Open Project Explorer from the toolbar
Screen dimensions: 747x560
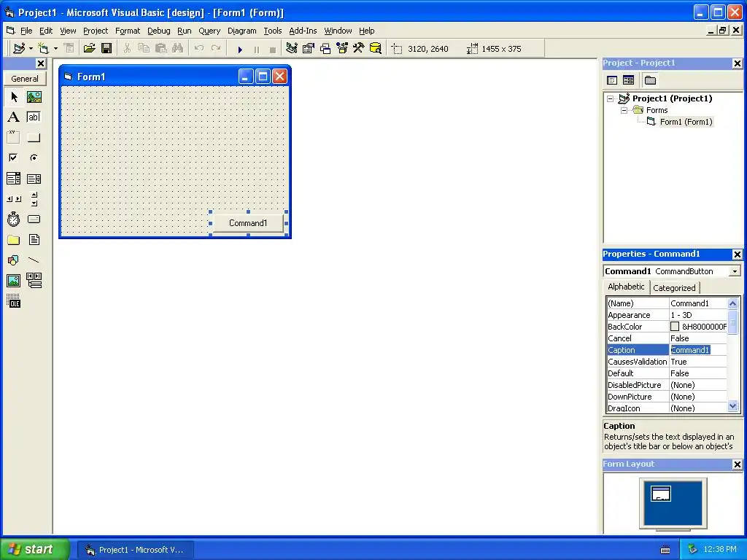[x=292, y=48]
